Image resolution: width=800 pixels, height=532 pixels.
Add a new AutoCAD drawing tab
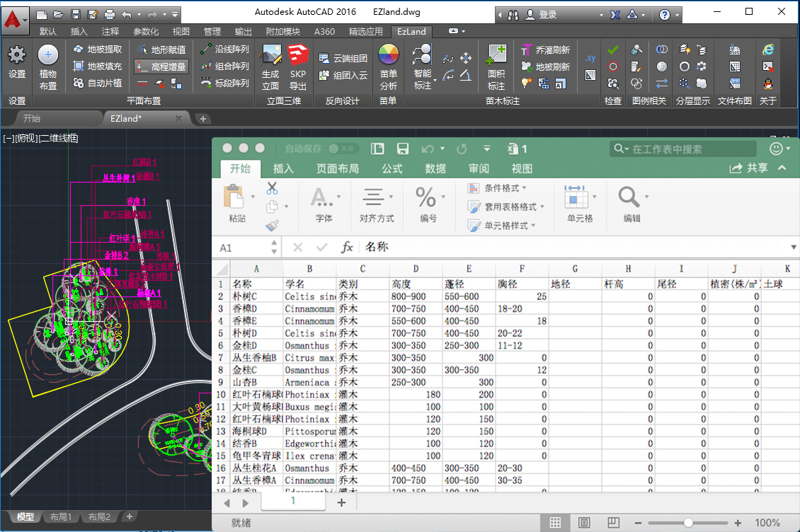click(203, 119)
